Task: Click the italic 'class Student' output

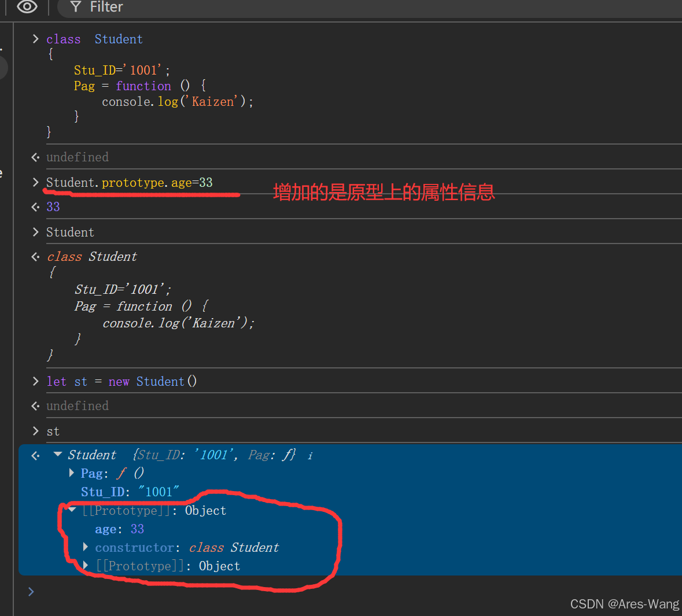Action: pyautogui.click(x=92, y=257)
